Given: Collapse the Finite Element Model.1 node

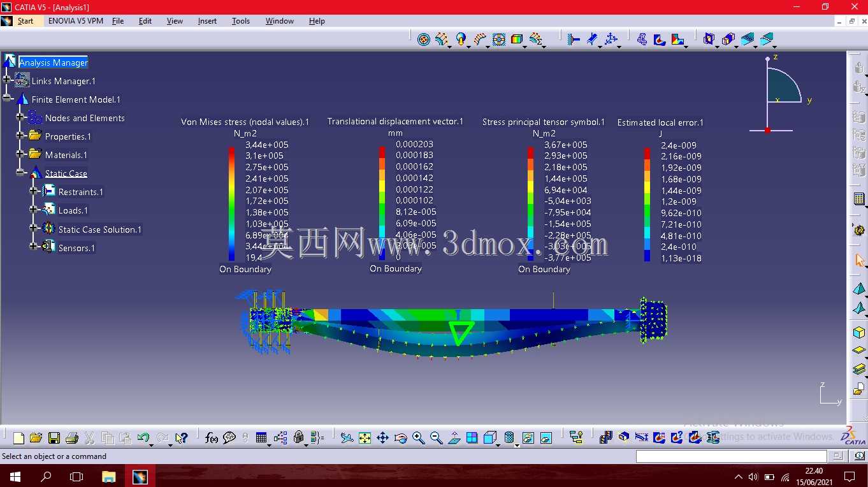Looking at the screenshot, I should (7, 99).
